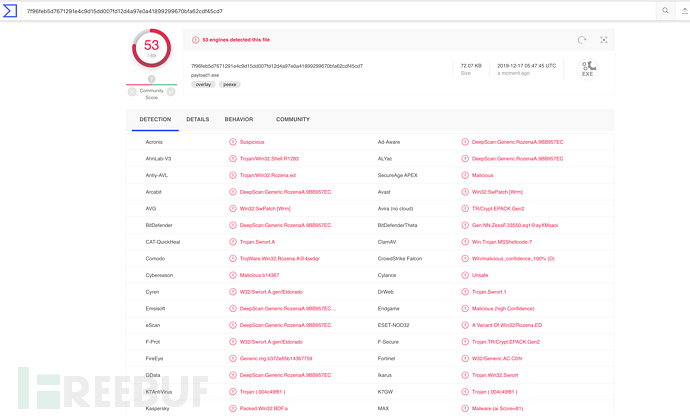Click SecureAge APEX Malicious result

pyautogui.click(x=482, y=175)
